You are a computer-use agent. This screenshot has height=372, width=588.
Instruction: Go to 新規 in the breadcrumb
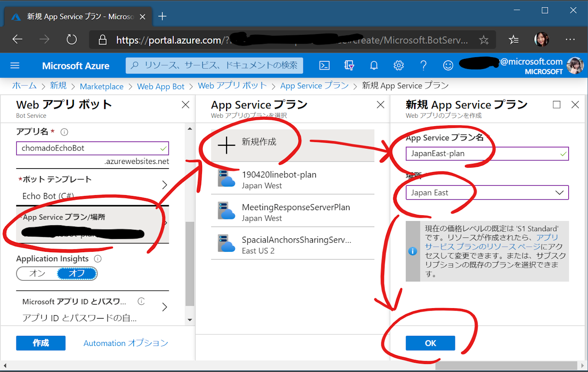click(x=58, y=86)
